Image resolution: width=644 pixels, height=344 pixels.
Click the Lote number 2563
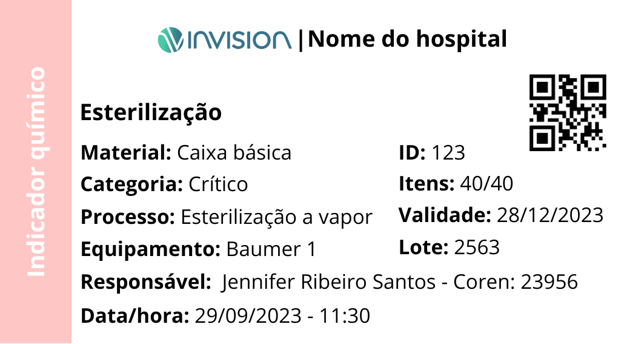[476, 247]
